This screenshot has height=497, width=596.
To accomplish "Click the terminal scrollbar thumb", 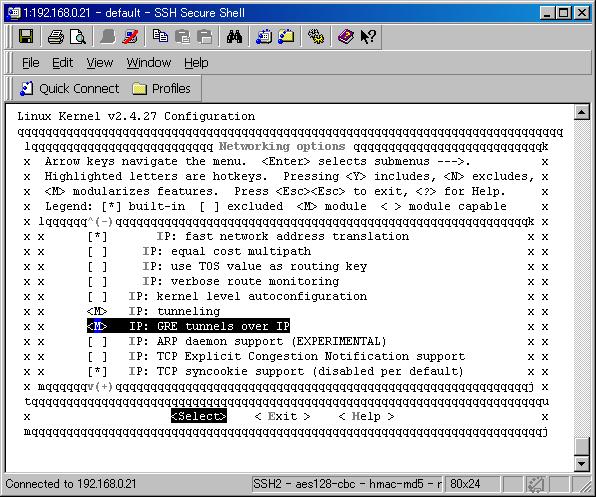I will 582,446.
